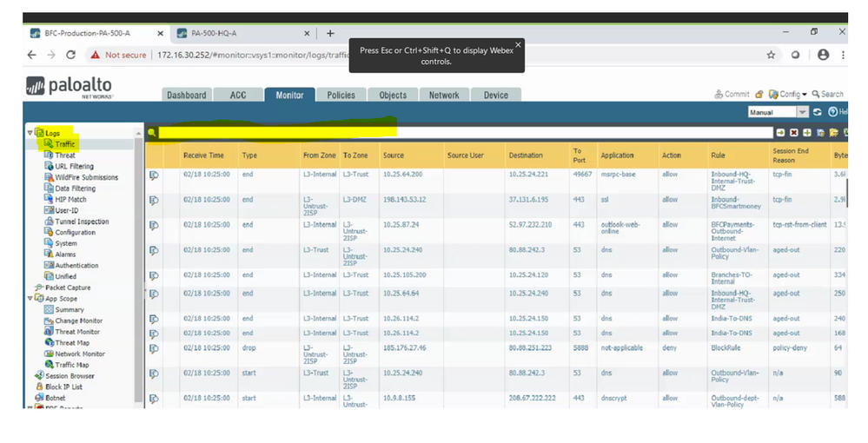Open log details for the ssl row
The height and width of the screenshot is (443, 868).
(x=154, y=201)
